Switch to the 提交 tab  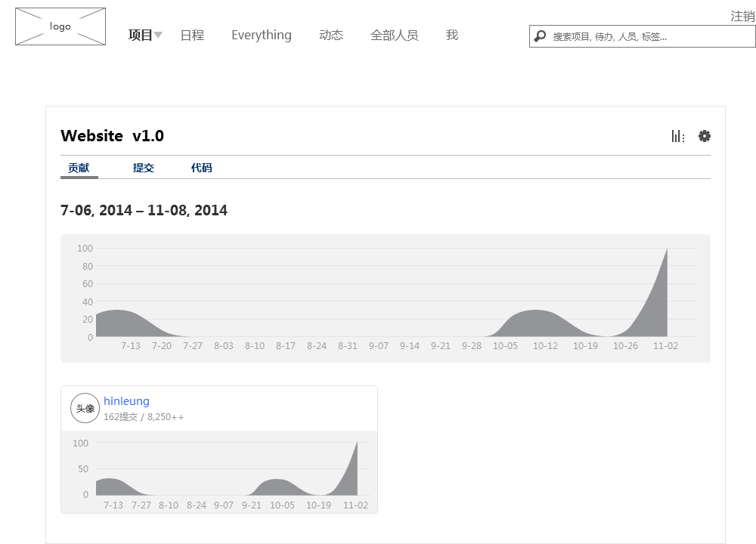(144, 168)
